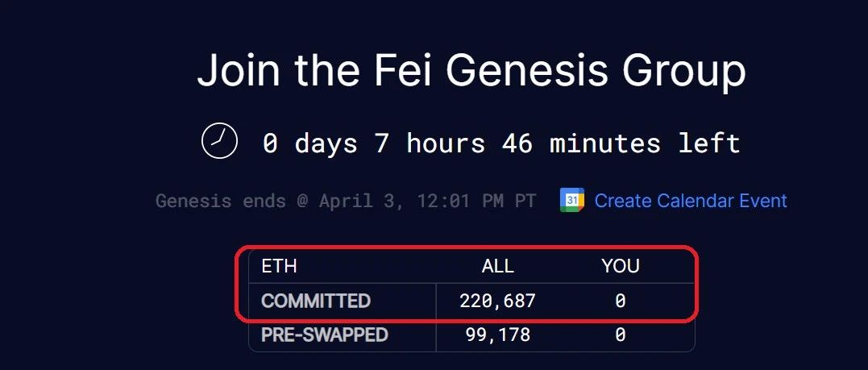
Task: Open the Create Calendar Event link
Action: (x=691, y=201)
